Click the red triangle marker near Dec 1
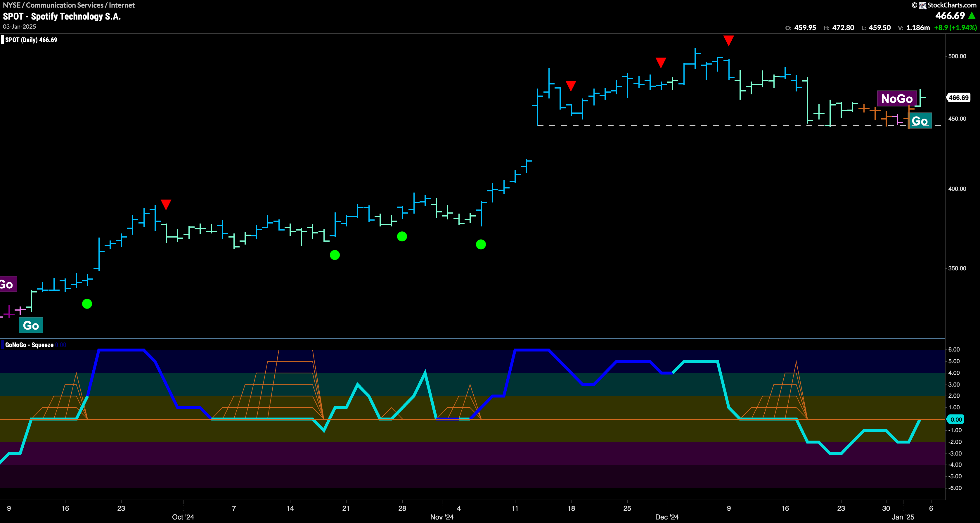The width and height of the screenshot is (980, 523). pos(661,63)
